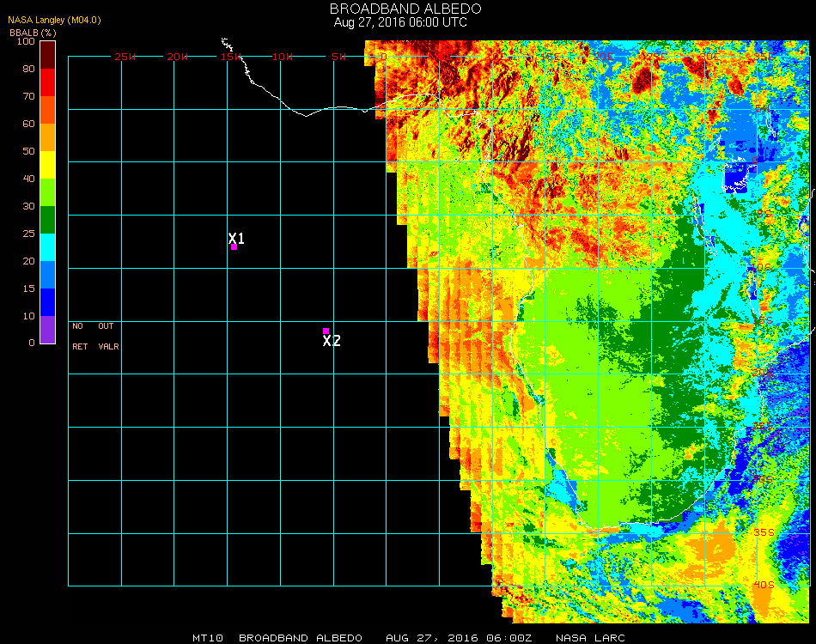The width and height of the screenshot is (816, 644).
Task: Click the Aug 27, 2016 06:00 UTC timestamp
Action: 400,22
